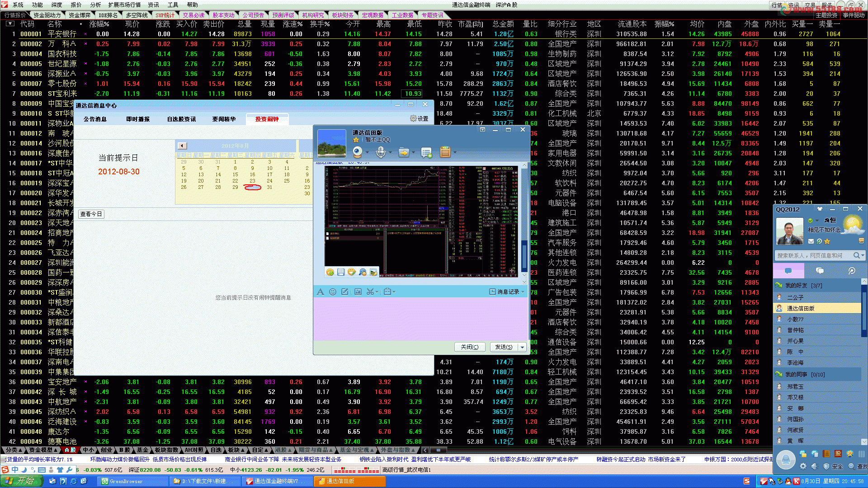The height and width of the screenshot is (488, 868).
Task: Click the toolbox briefcase icon in chat
Action: [387, 292]
